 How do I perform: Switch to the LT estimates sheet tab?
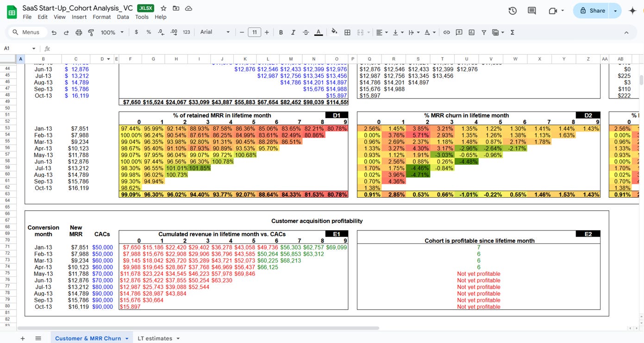155,338
